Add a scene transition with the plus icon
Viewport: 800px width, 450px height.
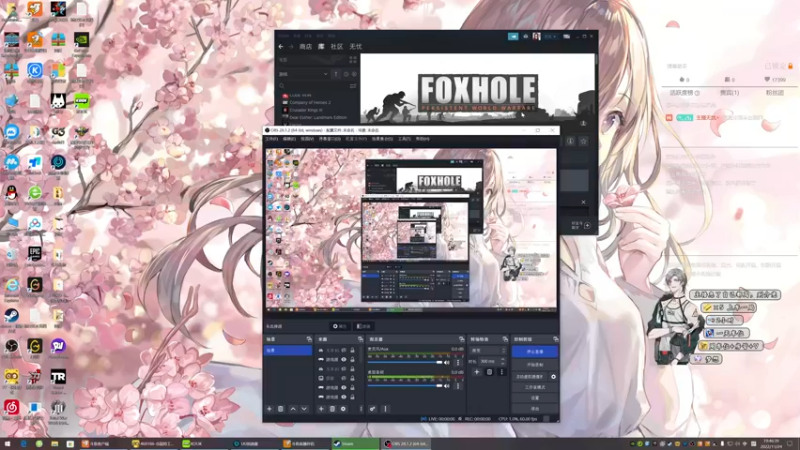point(477,372)
